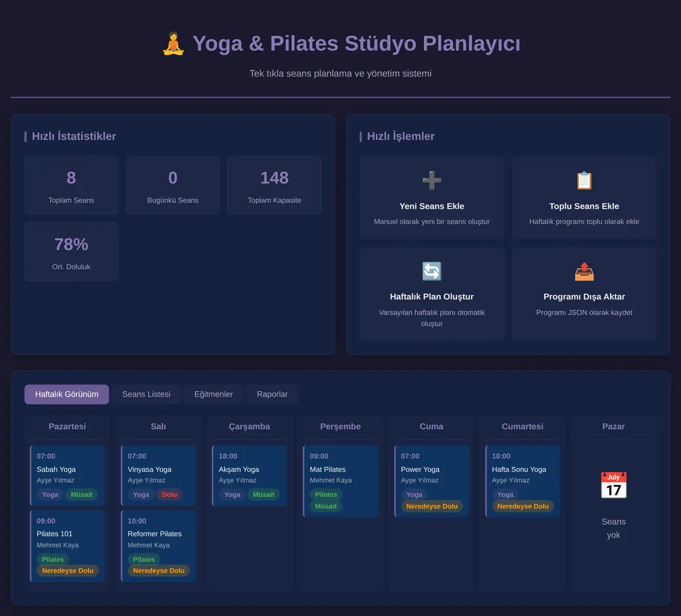Screen dimensions: 681x616
Task: Click the refresh icon for Haftalık Plan Oluştur
Action: coord(432,271)
